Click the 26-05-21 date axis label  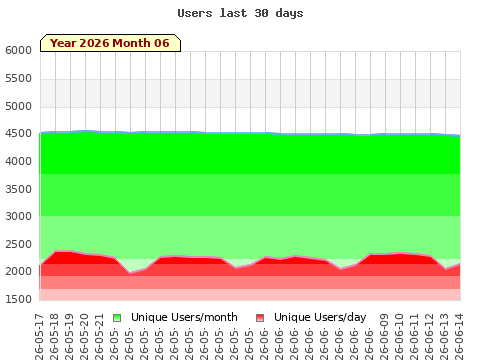click(x=99, y=337)
